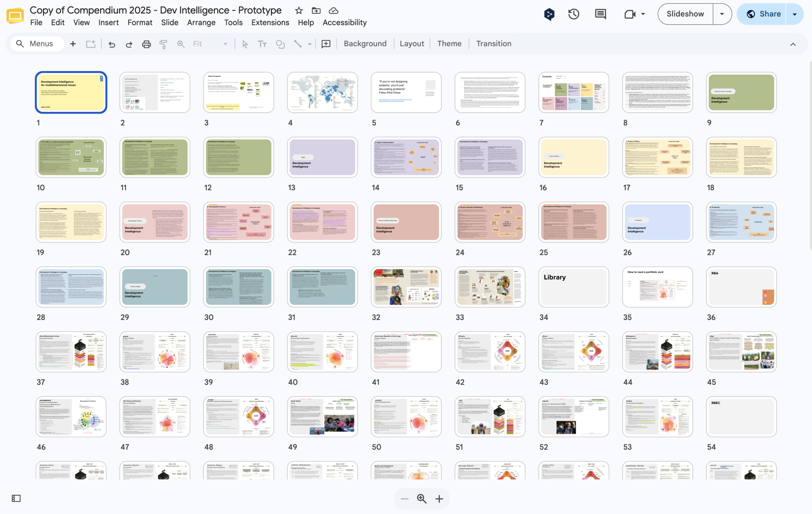Click the Transition button
The height and width of the screenshot is (514, 812).
(494, 44)
